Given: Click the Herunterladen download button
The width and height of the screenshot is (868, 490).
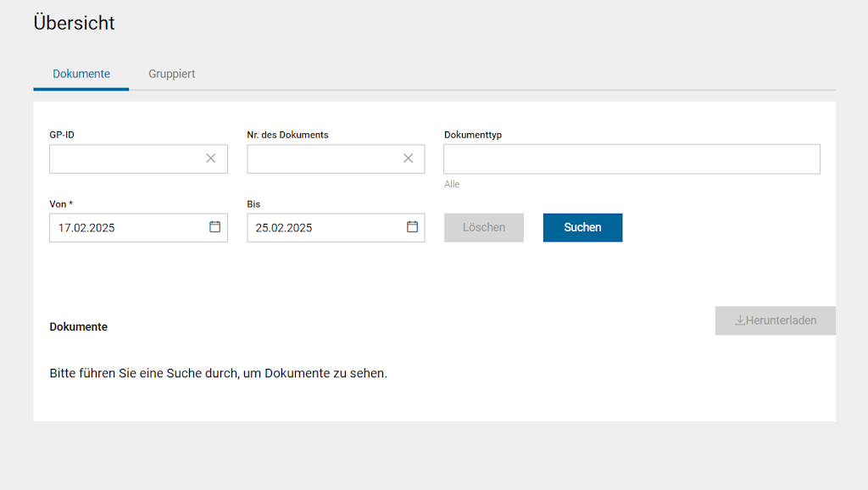Looking at the screenshot, I should pos(775,320).
